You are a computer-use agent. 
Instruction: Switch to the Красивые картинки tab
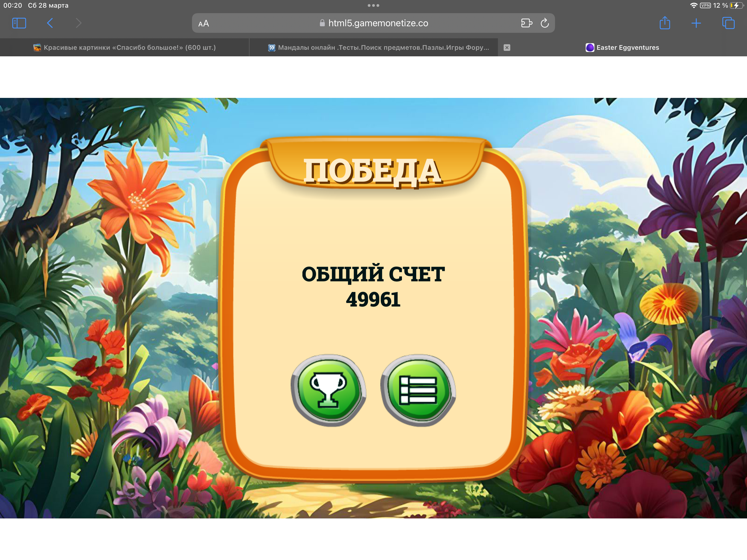pos(125,47)
